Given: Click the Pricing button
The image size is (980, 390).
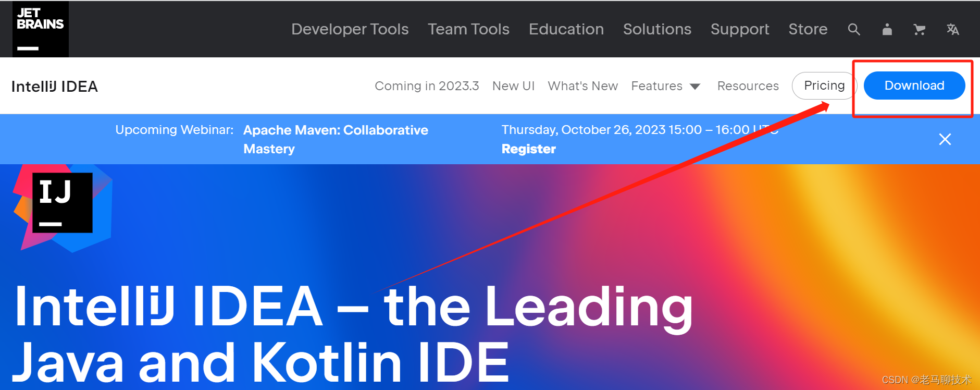Looking at the screenshot, I should pyautogui.click(x=824, y=86).
